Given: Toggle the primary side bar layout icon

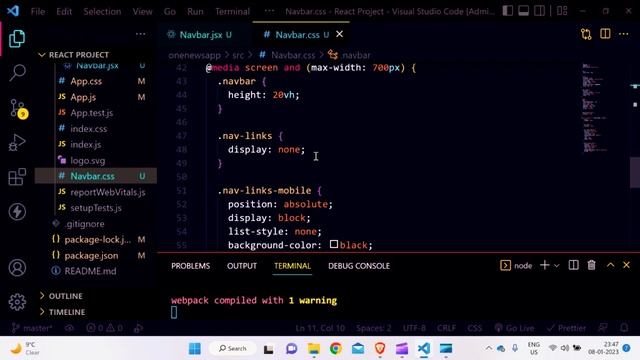Looking at the screenshot, I should [508, 11].
